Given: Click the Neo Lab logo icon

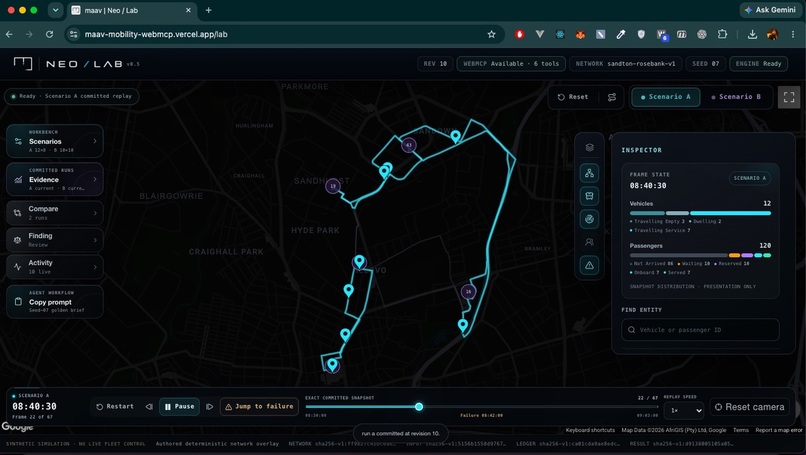Looking at the screenshot, I should 23,64.
